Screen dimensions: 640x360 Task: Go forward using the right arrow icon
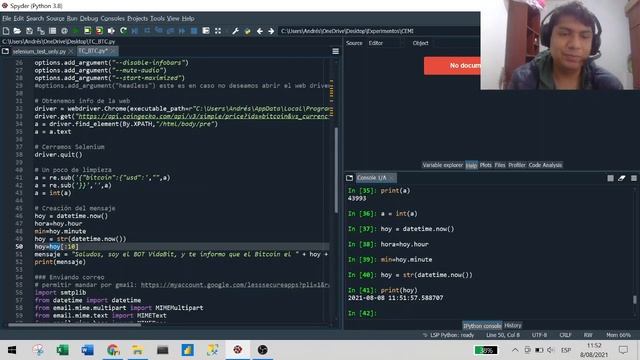pyautogui.click(x=271, y=31)
